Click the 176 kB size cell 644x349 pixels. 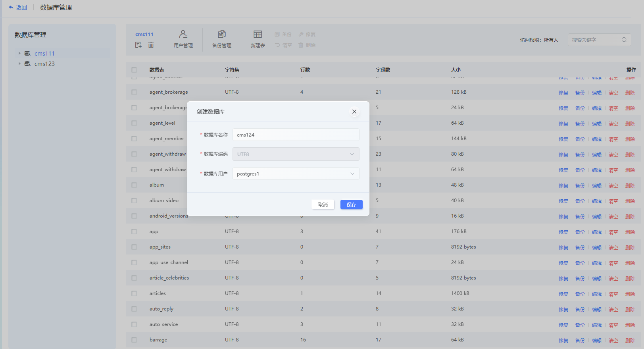pos(459,231)
